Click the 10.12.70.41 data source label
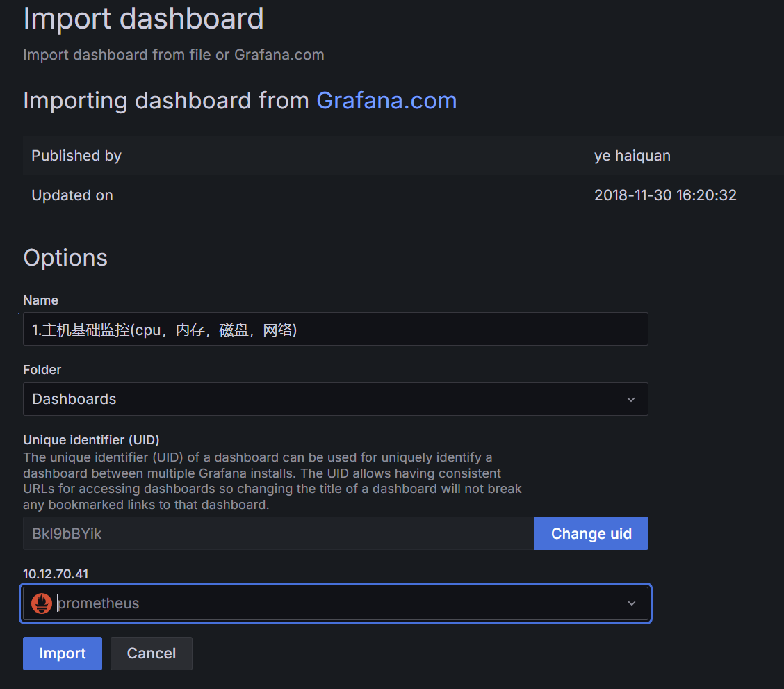This screenshot has height=689, width=784. (56, 574)
